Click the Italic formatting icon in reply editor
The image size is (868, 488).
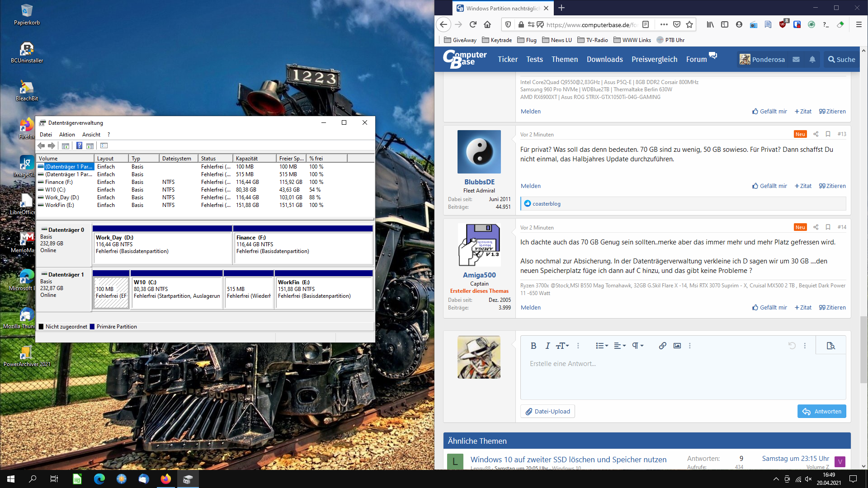coord(547,346)
